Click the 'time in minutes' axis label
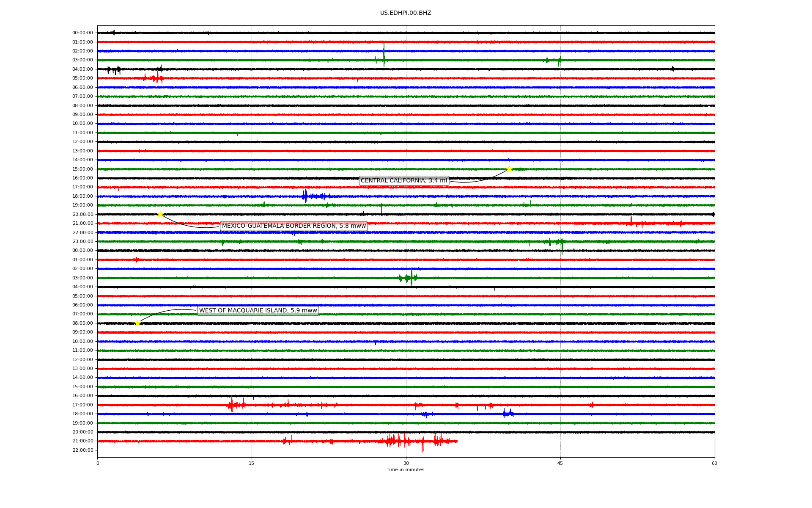This screenshot has width=812, height=508. click(x=406, y=470)
